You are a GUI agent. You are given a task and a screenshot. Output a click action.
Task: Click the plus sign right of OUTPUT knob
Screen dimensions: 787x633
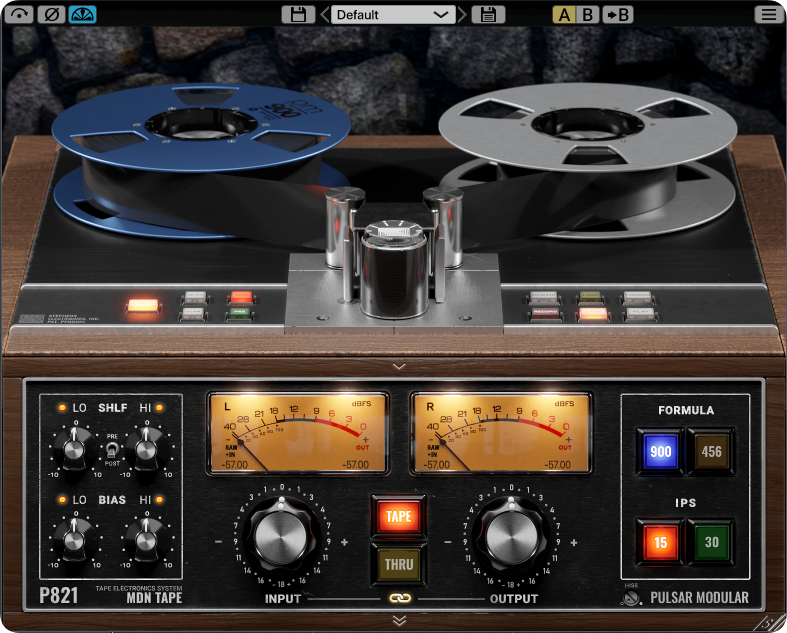point(574,542)
